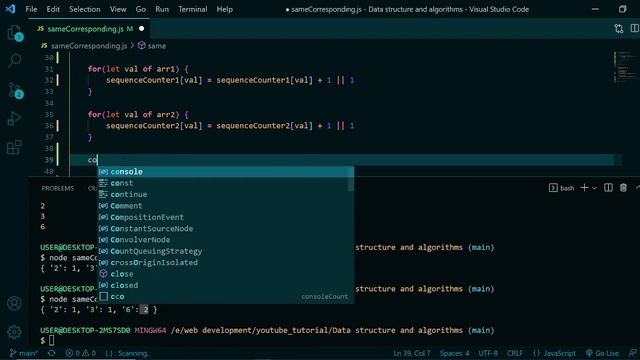
Task: Open the Go menu
Action: click(141, 9)
